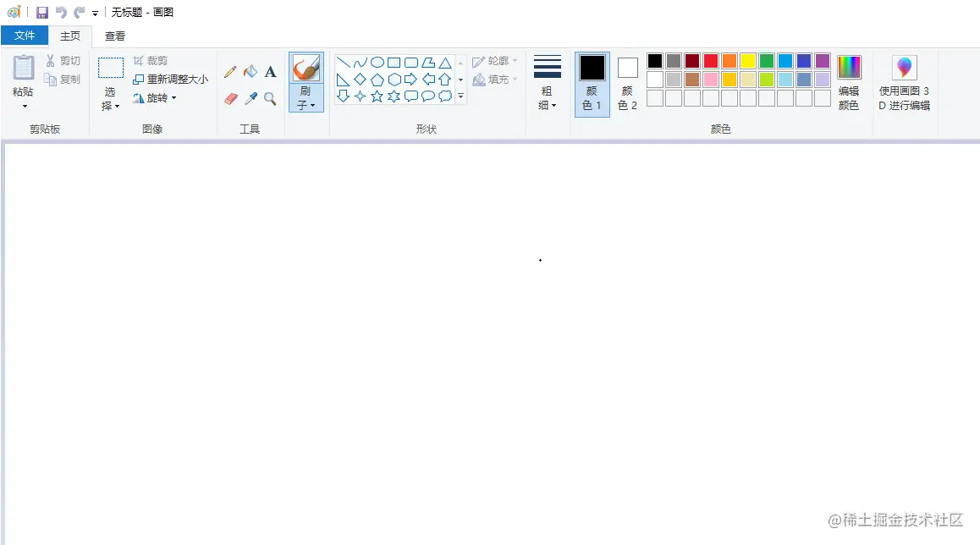Image resolution: width=980 pixels, height=545 pixels.
Task: Pick the Eraser tool
Action: pos(230,97)
